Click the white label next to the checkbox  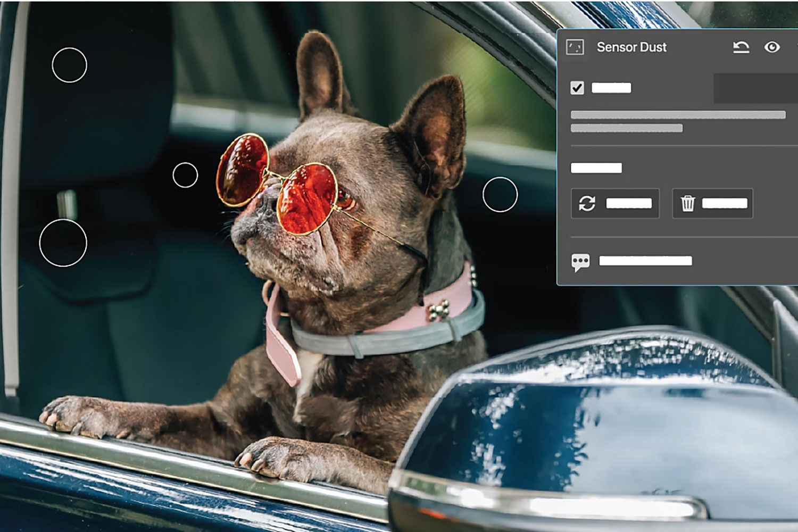pyautogui.click(x=611, y=88)
